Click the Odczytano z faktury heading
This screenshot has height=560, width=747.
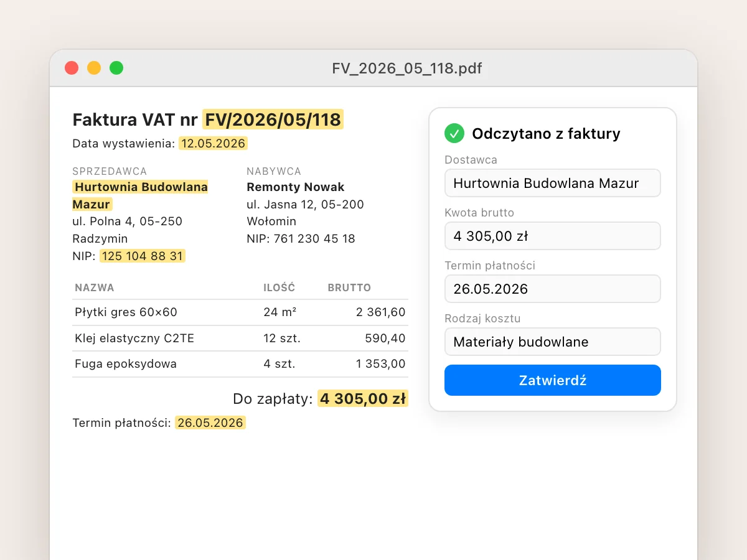[x=546, y=134]
